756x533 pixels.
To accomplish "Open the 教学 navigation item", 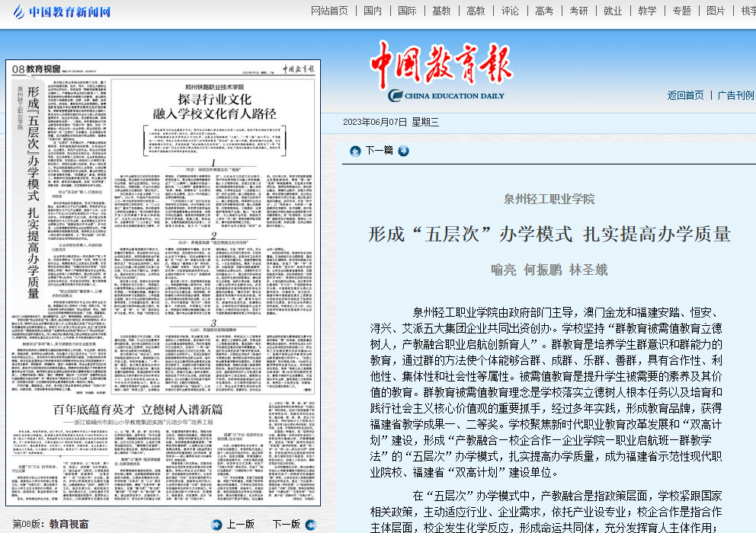I will 647,11.
